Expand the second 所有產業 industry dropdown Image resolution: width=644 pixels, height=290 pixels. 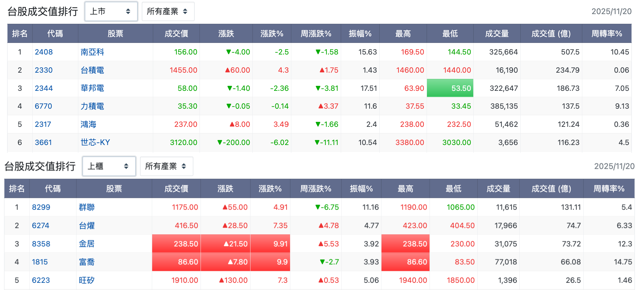[166, 166]
